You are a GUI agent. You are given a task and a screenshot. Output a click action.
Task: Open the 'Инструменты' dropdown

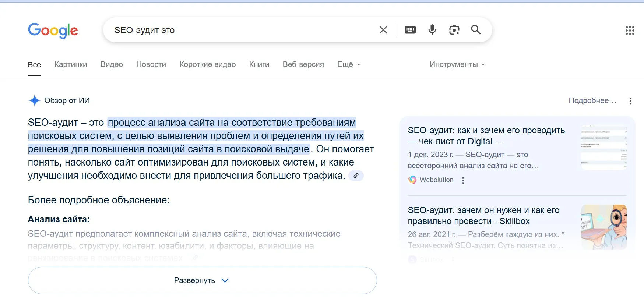[457, 64]
